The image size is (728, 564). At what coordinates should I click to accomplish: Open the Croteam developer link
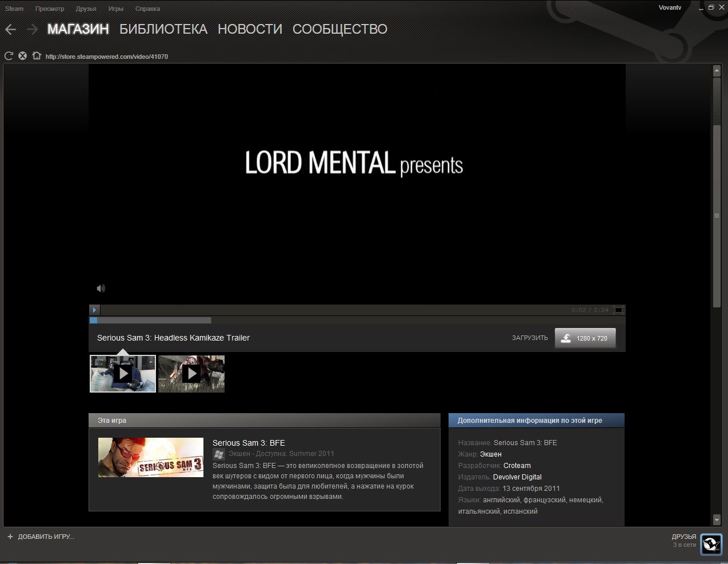tap(517, 466)
